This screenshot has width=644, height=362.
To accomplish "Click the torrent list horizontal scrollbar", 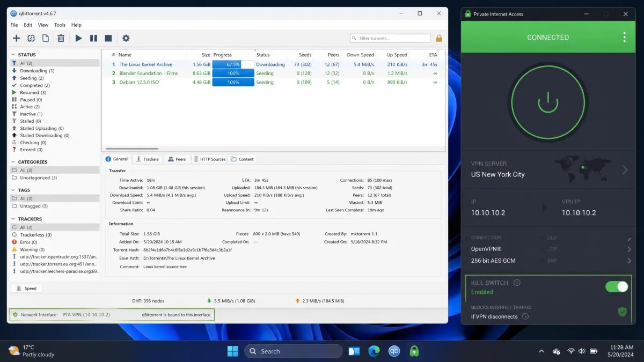I will (132, 149).
